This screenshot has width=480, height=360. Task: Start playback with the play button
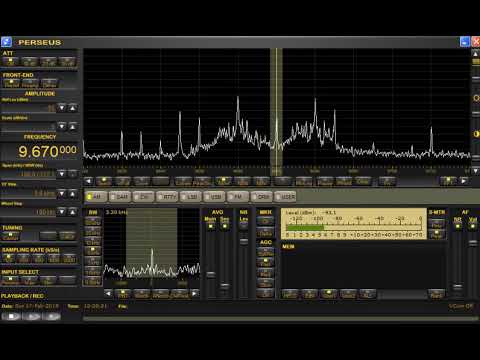(x=32, y=316)
